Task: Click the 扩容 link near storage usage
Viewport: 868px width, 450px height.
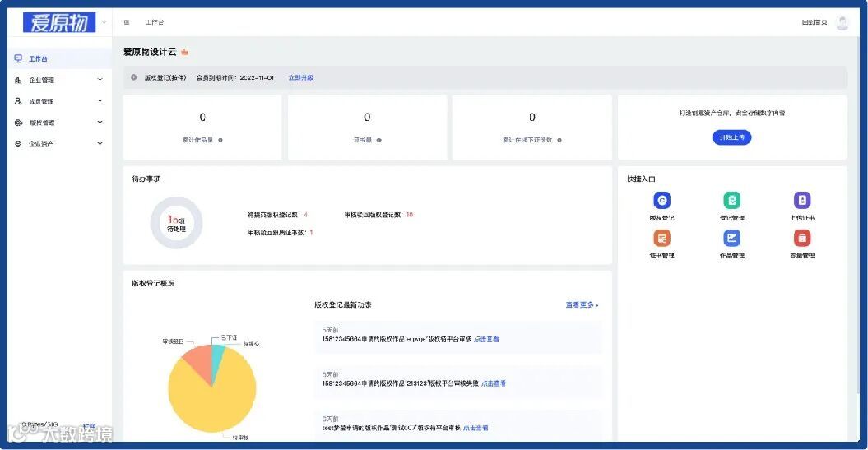Action: click(89, 427)
